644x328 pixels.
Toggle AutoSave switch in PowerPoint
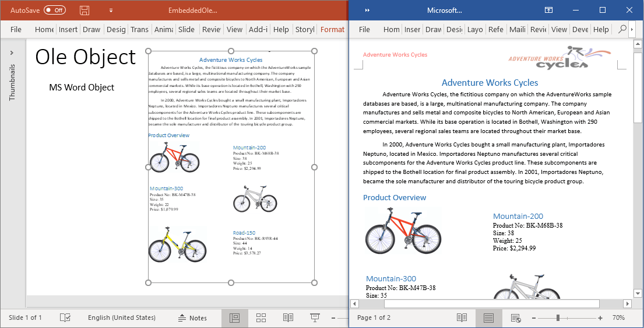pos(55,11)
